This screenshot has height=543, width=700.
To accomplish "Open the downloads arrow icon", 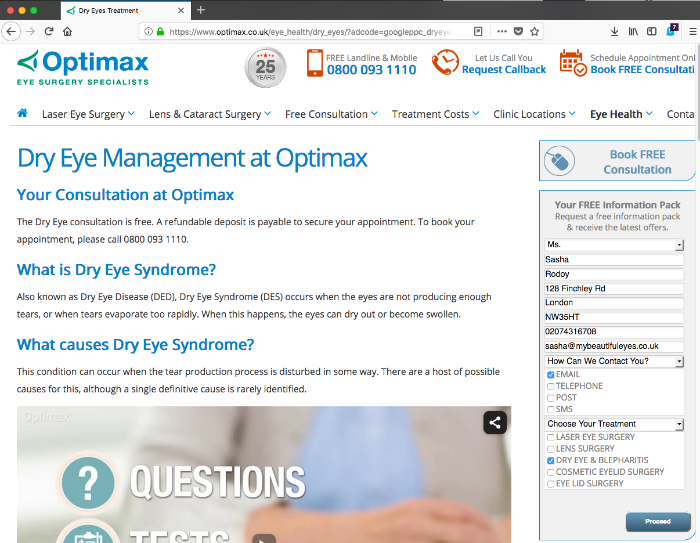I will tap(614, 31).
